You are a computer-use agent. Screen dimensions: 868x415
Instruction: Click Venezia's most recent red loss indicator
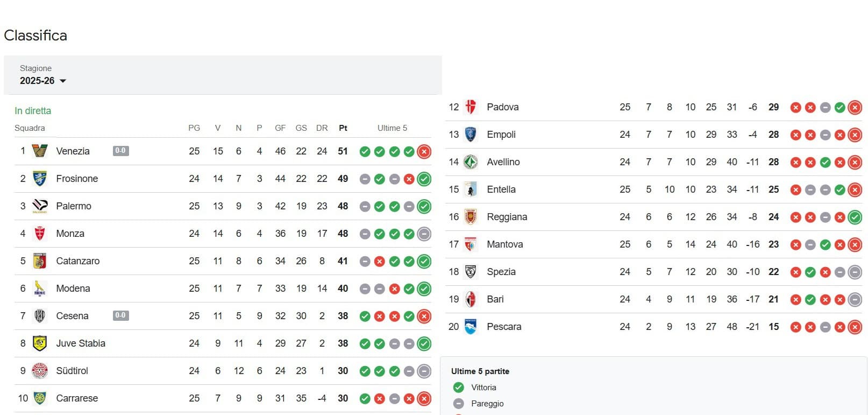[424, 152]
